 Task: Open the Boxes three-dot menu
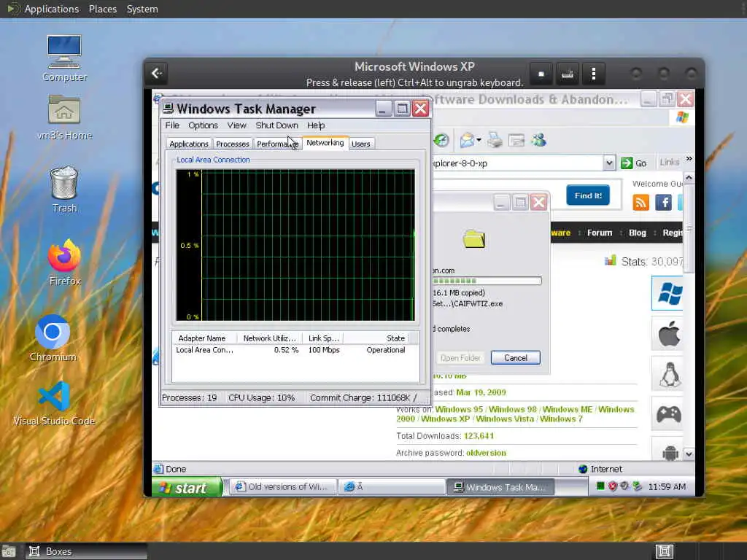tap(593, 74)
